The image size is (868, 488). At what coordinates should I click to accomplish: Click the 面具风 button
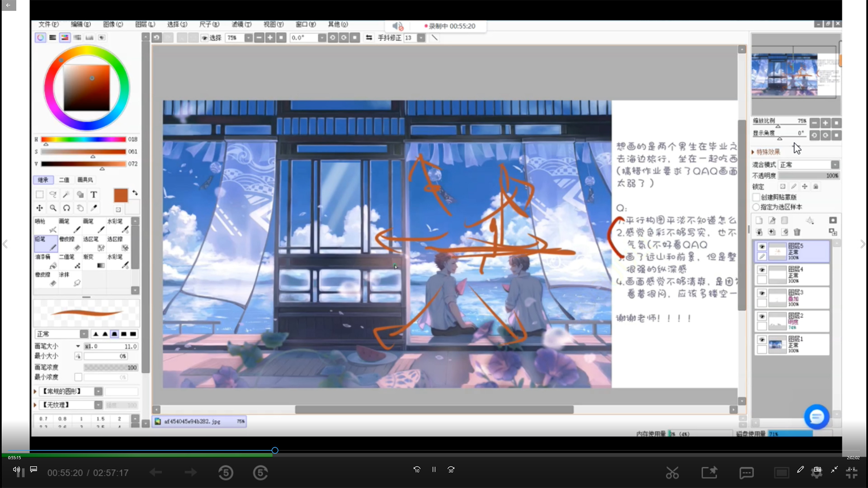(x=85, y=180)
